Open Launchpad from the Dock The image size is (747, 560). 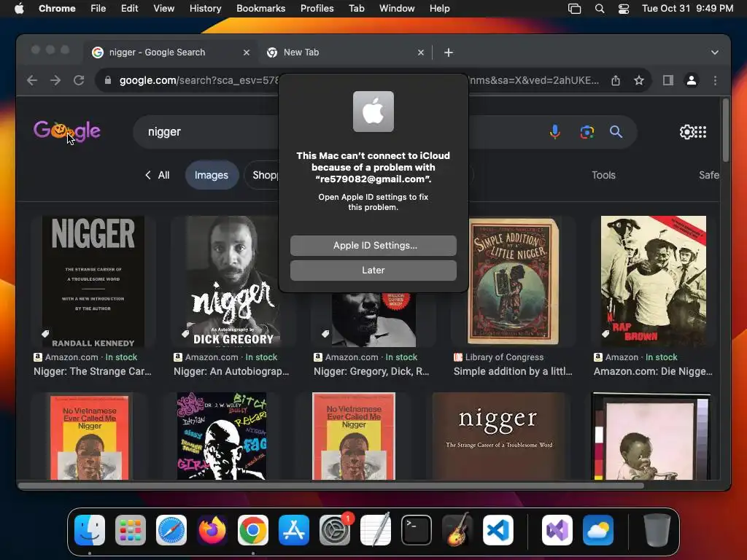pyautogui.click(x=130, y=529)
